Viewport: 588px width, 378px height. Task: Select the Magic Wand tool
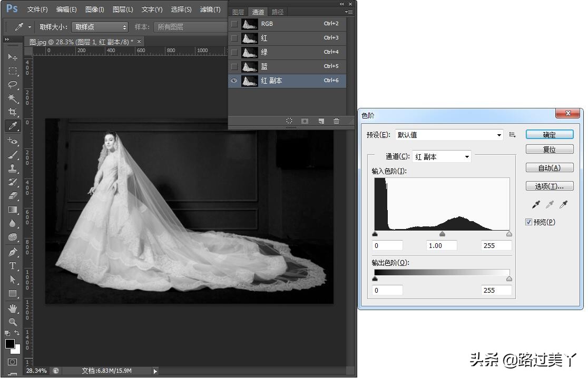pyautogui.click(x=12, y=98)
